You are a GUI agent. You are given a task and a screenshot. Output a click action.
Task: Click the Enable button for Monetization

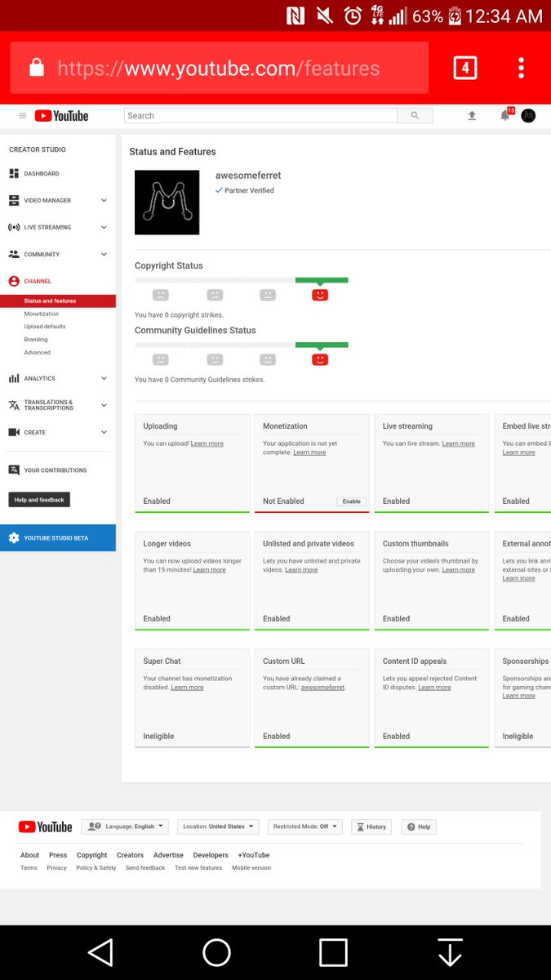351,501
